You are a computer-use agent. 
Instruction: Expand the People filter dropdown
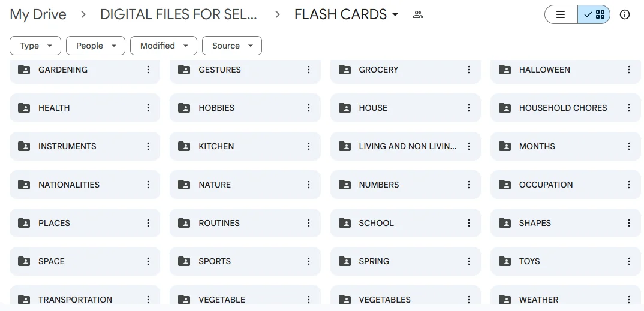click(95, 46)
